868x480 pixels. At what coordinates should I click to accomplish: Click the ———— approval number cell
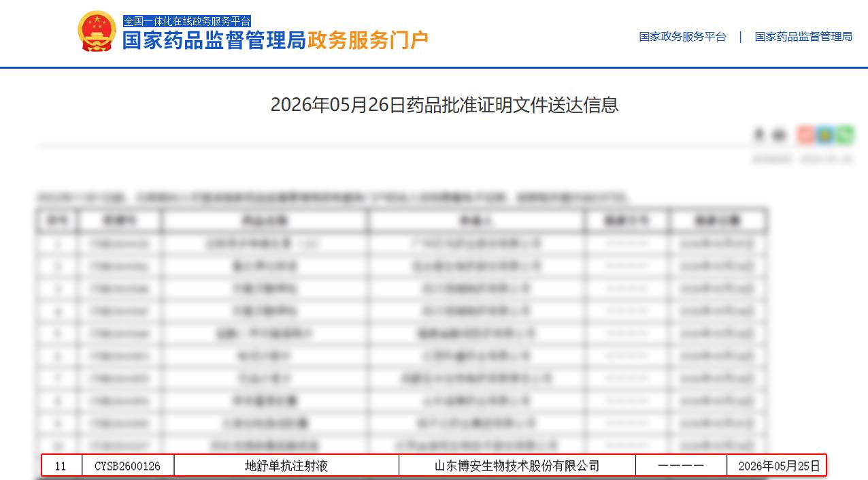point(681,466)
